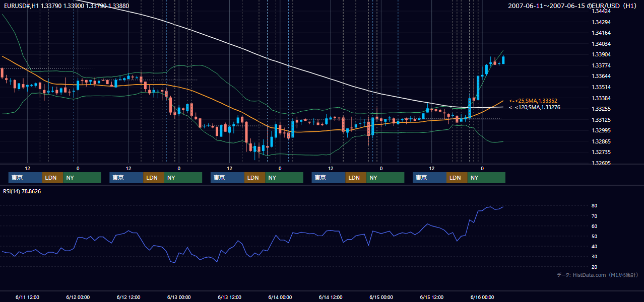Screen dimensions: 644x302
Task: Select the 6/14 00:00 time axis label
Action: click(x=280, y=297)
